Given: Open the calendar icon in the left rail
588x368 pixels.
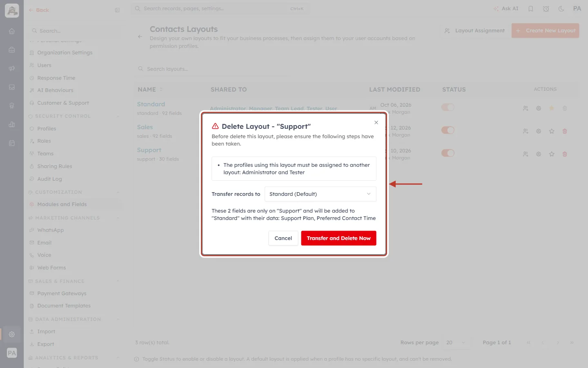Looking at the screenshot, I should click(12, 143).
